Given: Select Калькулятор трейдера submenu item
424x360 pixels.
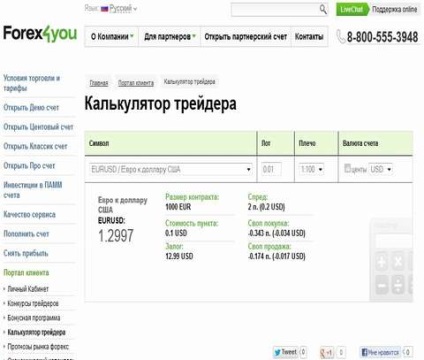Looking at the screenshot, I should (x=36, y=332).
